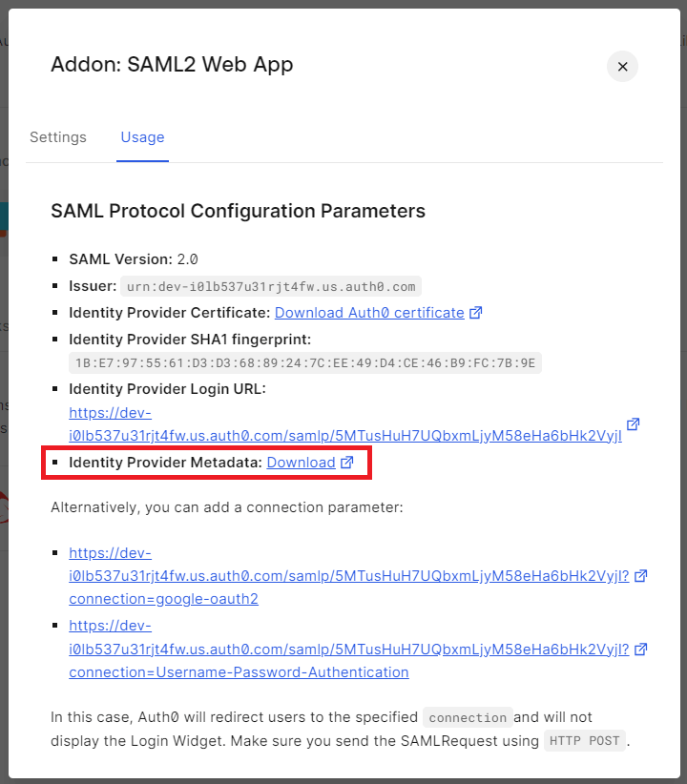Click the "HTTP POST" code snippet
Image resolution: width=687 pixels, height=784 pixels.
pos(585,741)
